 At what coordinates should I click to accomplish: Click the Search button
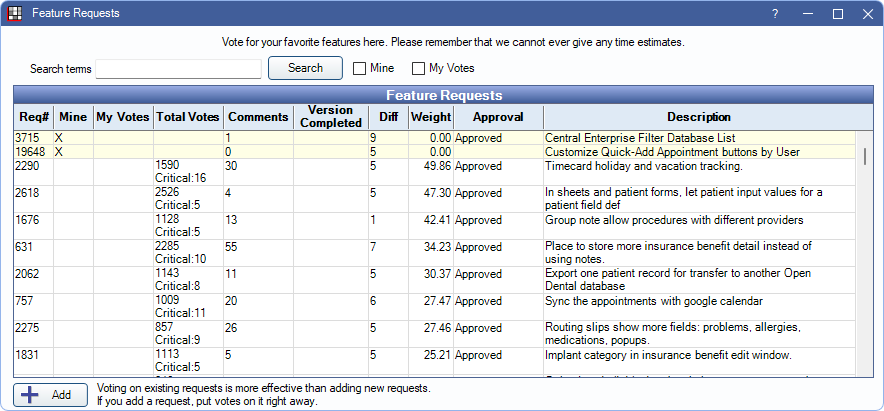[x=305, y=68]
